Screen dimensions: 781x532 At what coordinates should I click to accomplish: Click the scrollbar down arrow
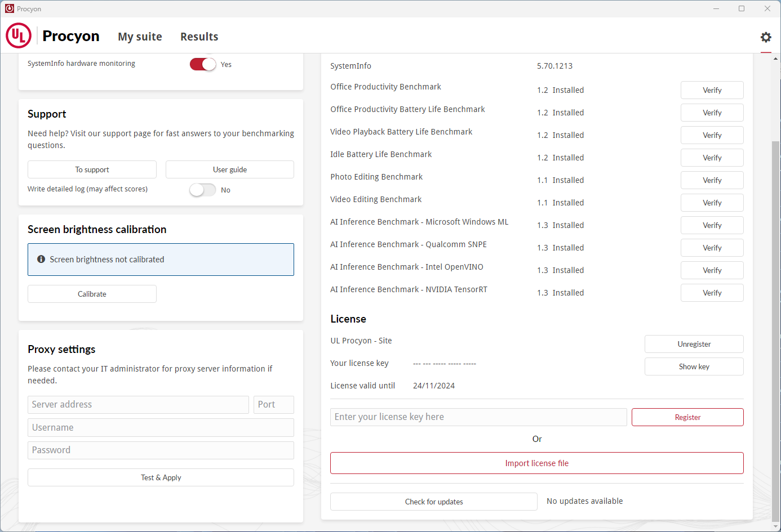click(x=776, y=527)
